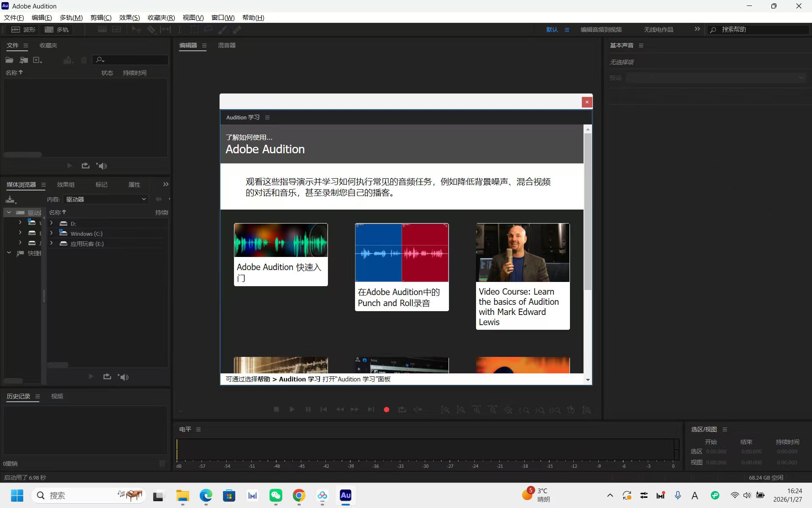Click the Stop transport button
The image size is (812, 508).
(276, 409)
